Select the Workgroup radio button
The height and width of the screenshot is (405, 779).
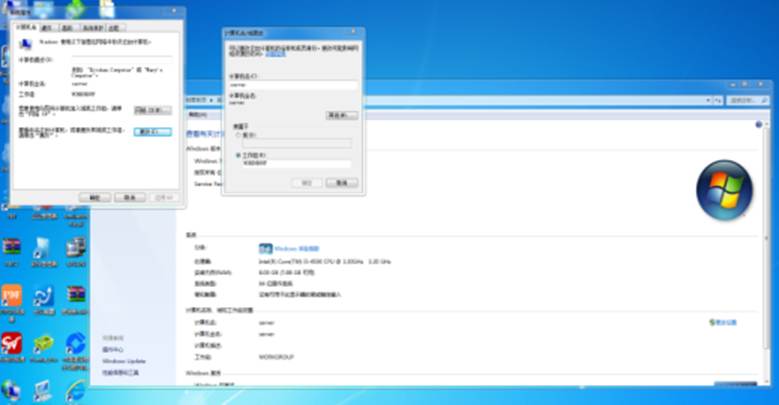239,155
